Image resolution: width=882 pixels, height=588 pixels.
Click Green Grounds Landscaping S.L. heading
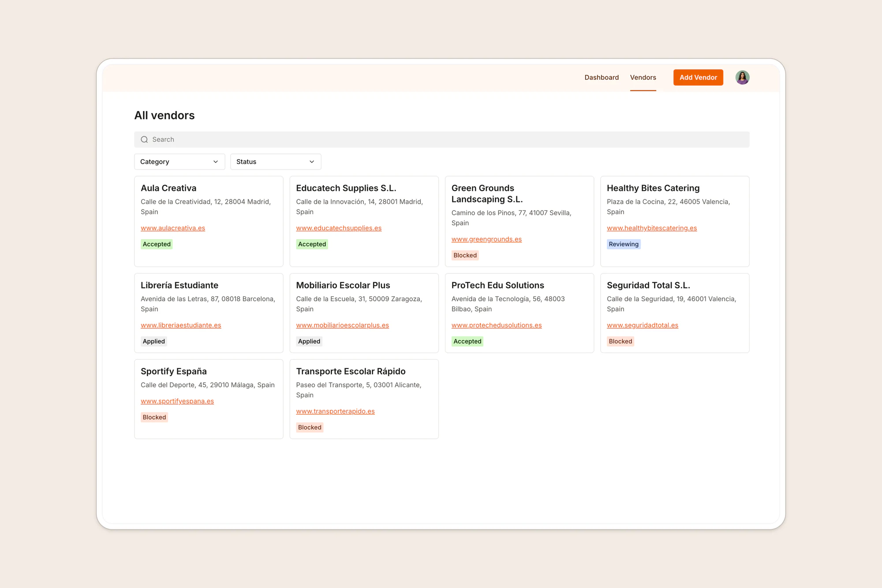(x=487, y=194)
